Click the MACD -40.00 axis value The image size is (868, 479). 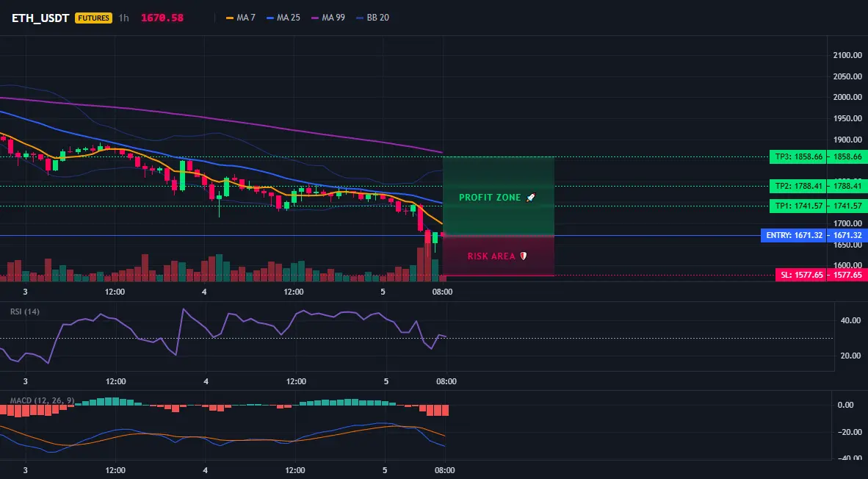849,458
